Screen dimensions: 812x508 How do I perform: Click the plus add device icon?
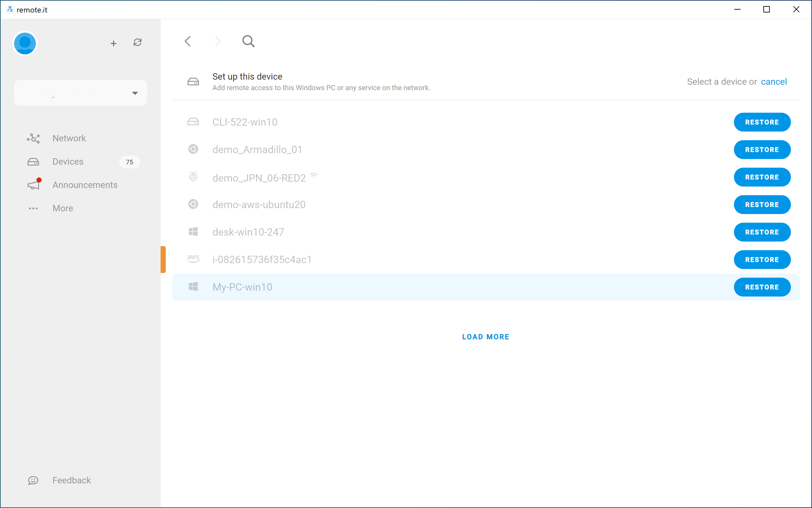click(114, 43)
